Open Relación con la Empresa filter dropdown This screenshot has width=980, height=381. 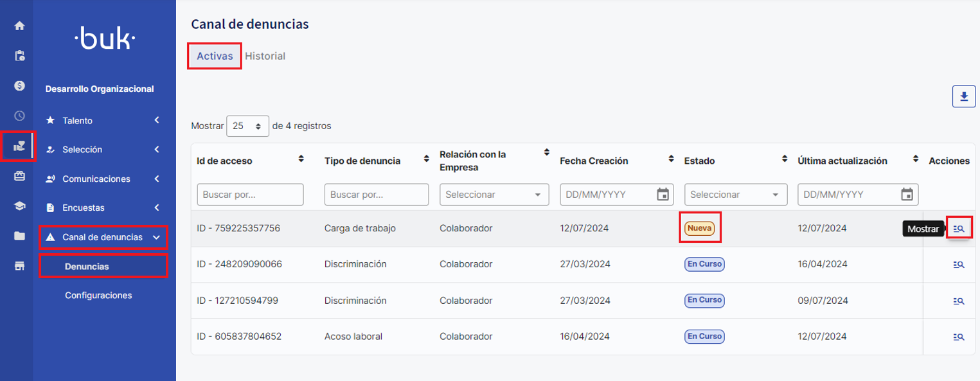[x=494, y=194]
